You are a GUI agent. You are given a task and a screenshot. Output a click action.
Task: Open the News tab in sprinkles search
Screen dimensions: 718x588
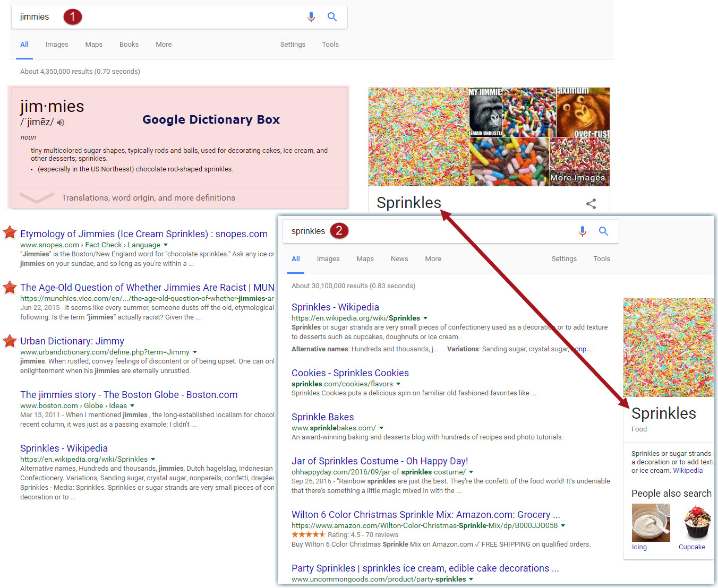pyautogui.click(x=399, y=259)
